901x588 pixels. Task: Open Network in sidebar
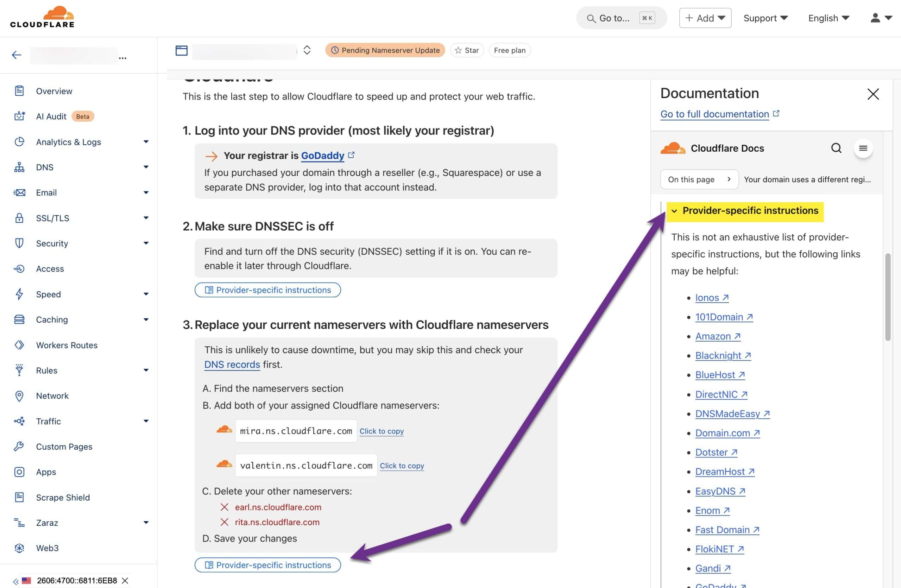tap(52, 396)
